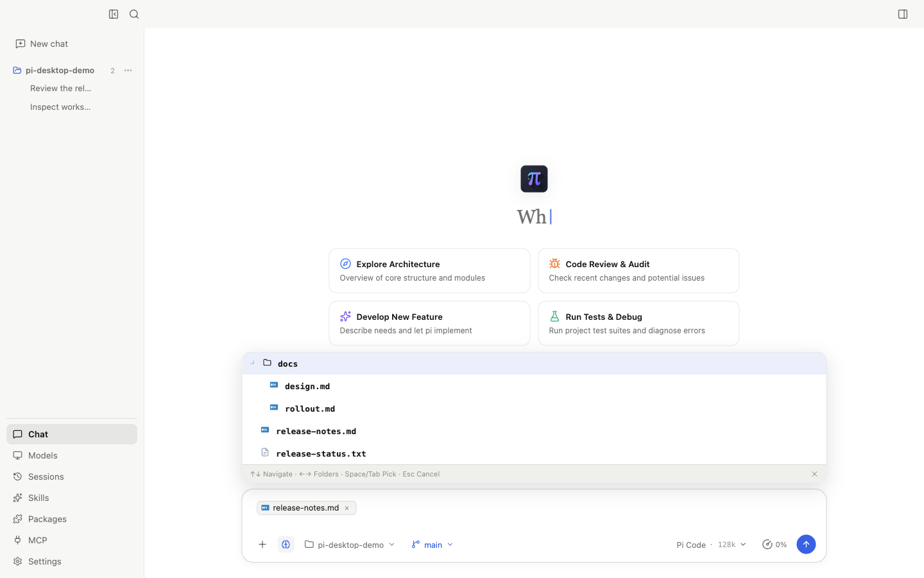Pick design.md from the file list
Viewport: 924px width, 578px height.
(534, 386)
